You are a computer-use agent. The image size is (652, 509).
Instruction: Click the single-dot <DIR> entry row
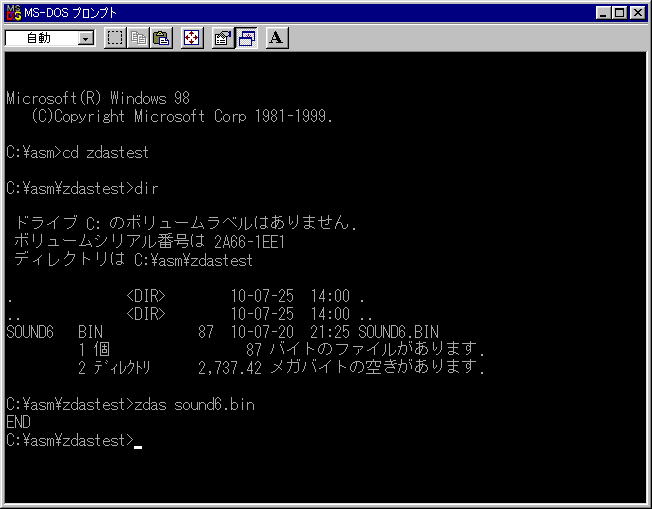click(185, 296)
